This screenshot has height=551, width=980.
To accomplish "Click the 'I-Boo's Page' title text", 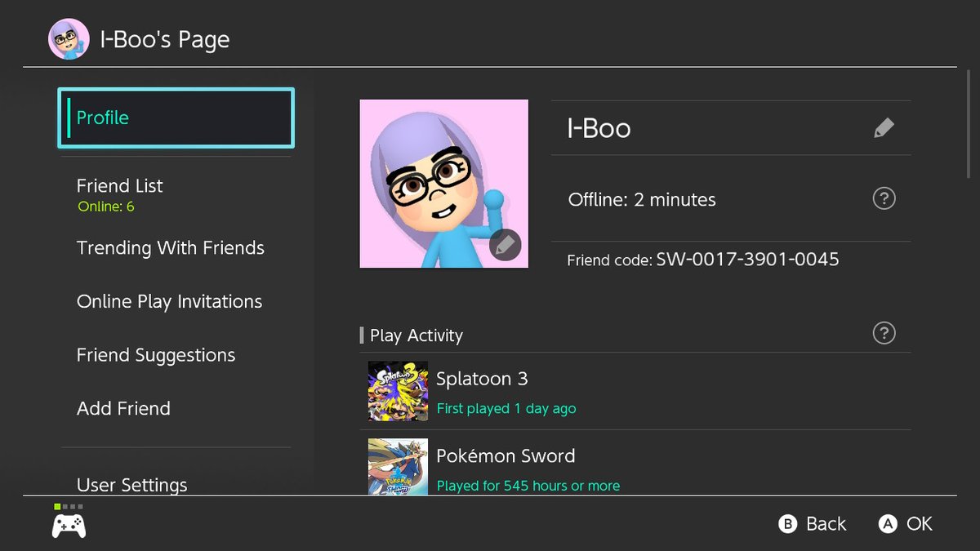I will (x=165, y=40).
